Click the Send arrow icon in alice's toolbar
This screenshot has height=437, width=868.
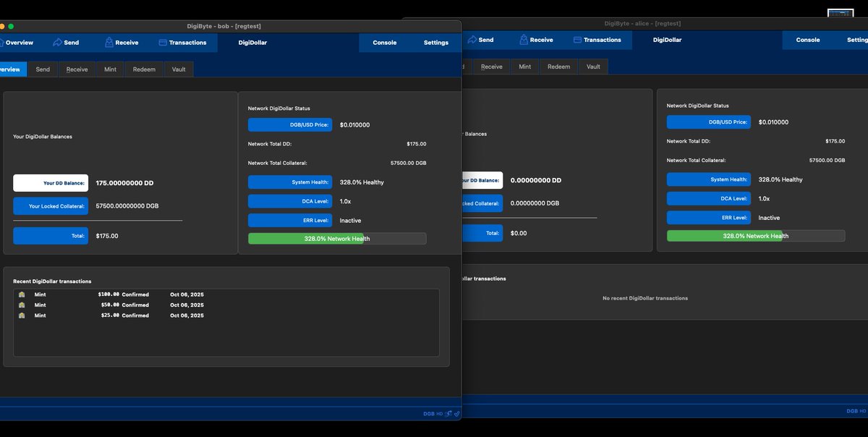click(472, 40)
